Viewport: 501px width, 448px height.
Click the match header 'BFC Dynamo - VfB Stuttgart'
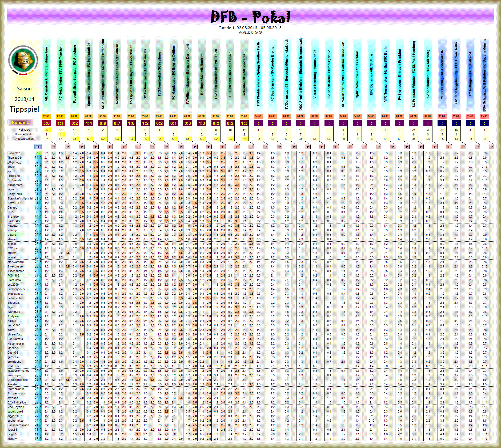371,74
